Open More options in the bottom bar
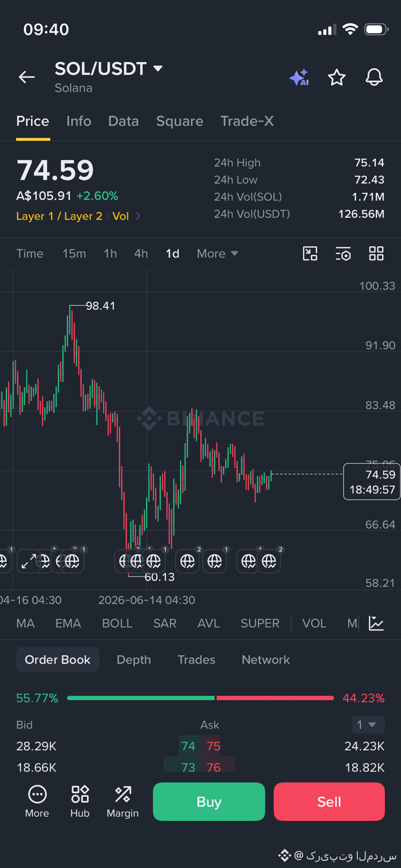The image size is (401, 868). coord(37,802)
